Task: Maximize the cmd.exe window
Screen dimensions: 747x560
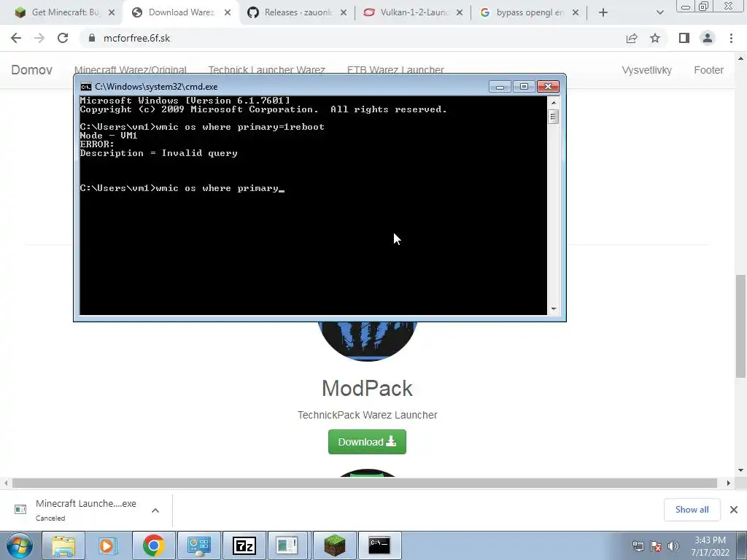Action: point(524,86)
